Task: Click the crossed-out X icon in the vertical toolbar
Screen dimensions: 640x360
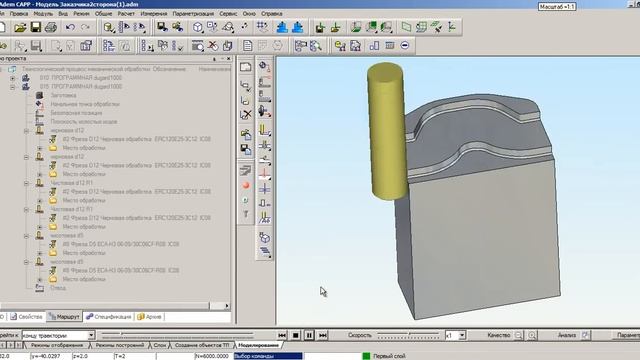Action: click(x=246, y=115)
